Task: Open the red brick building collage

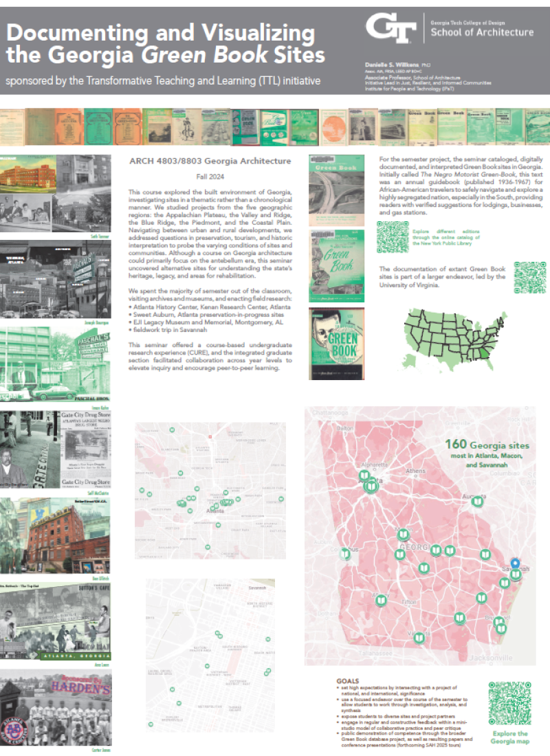Action: [55, 535]
